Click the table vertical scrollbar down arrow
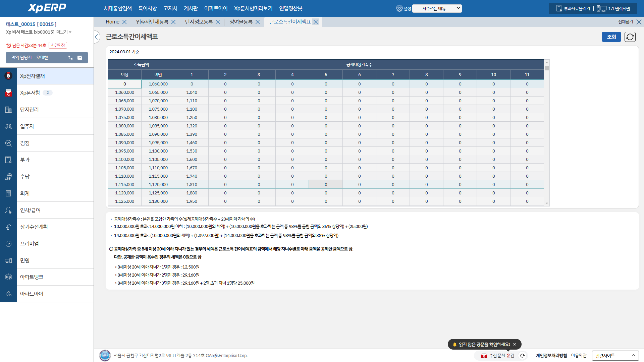 pos(547,203)
